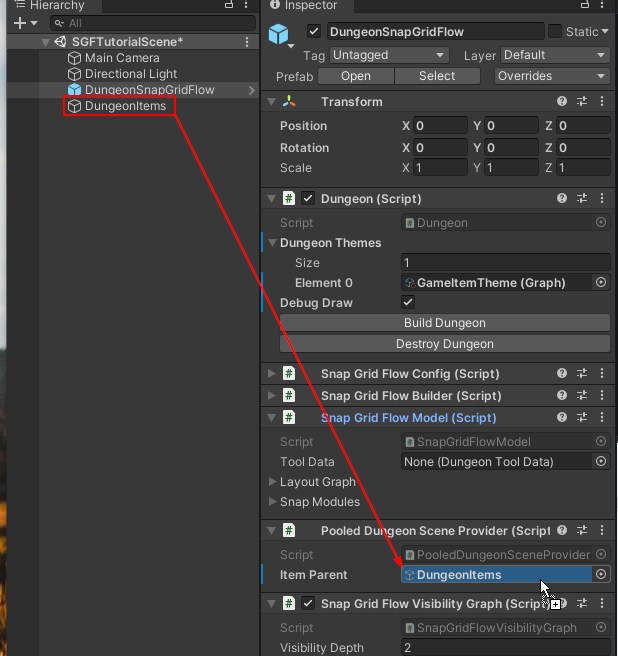
Task: Select DungeonItems in the Hierarchy
Action: click(x=125, y=106)
